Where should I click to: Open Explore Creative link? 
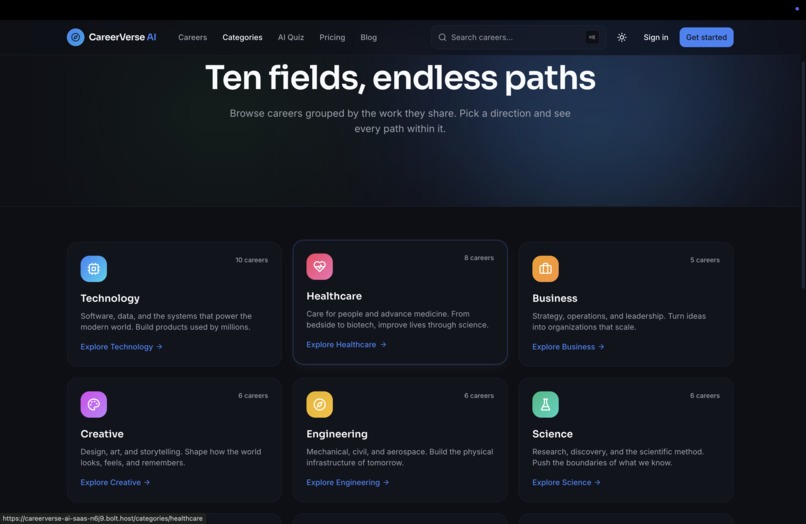point(115,482)
